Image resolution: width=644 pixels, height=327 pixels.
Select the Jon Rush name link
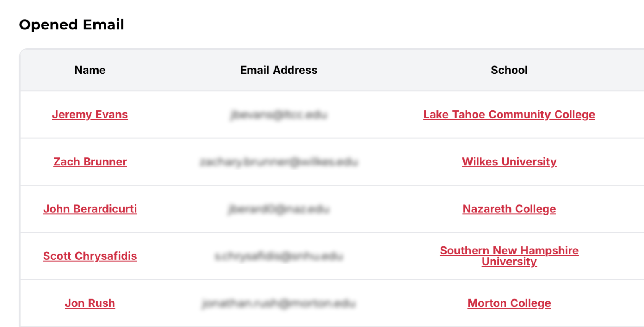tap(90, 303)
